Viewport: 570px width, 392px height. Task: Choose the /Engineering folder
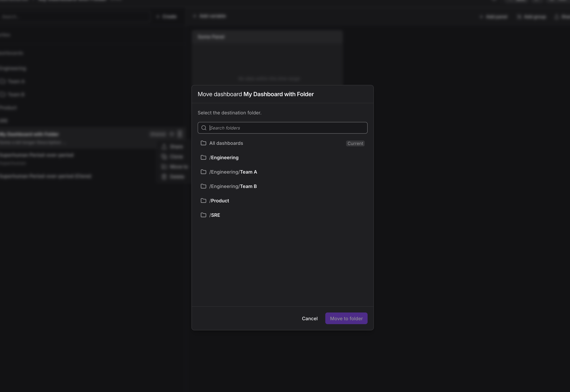[x=224, y=158]
